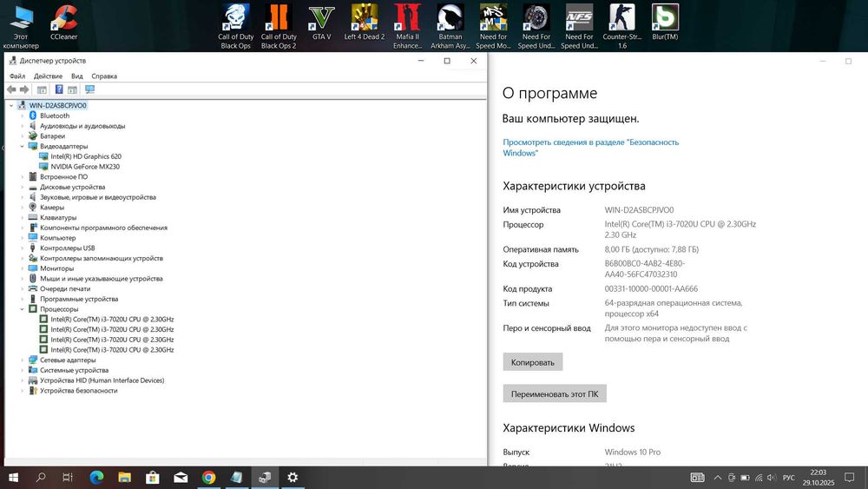Select the Очереди печати tree item
Screen dimensions: 868x489
[65, 289]
